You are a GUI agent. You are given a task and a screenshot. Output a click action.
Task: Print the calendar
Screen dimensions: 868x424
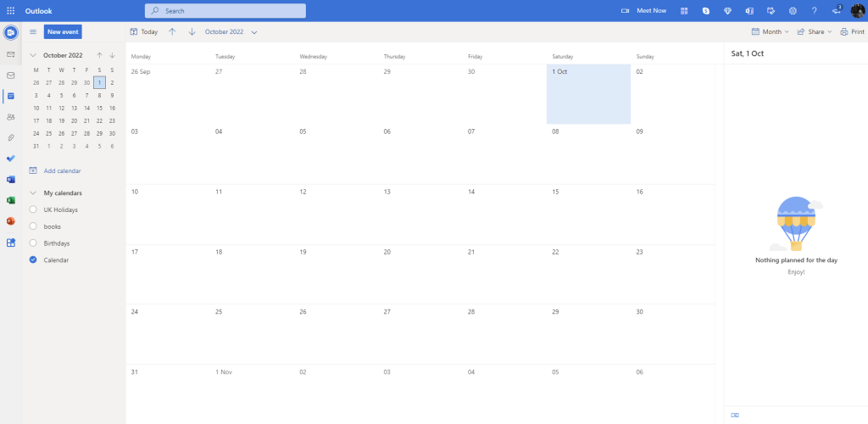(x=853, y=32)
